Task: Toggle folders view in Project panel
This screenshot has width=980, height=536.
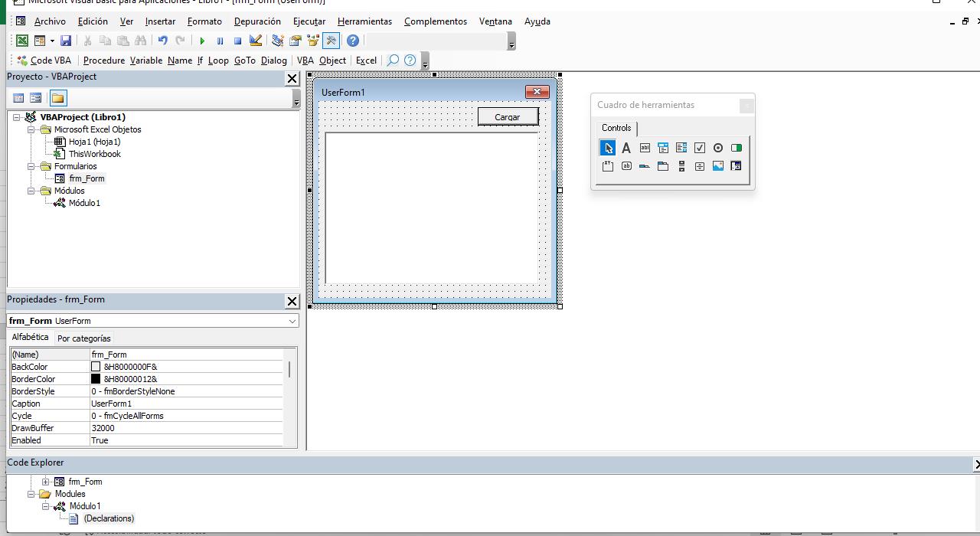Action: point(57,98)
